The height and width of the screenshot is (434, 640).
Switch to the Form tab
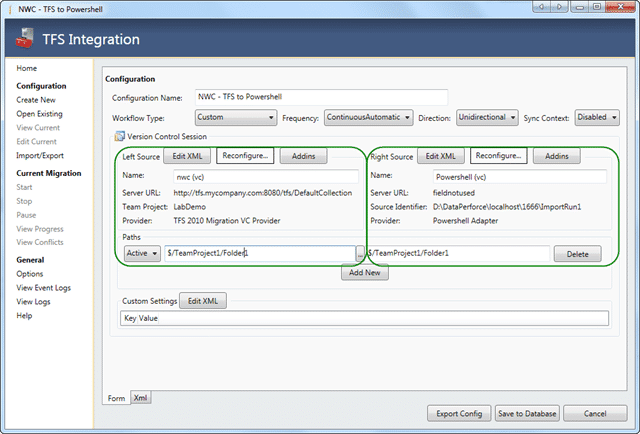point(116,398)
